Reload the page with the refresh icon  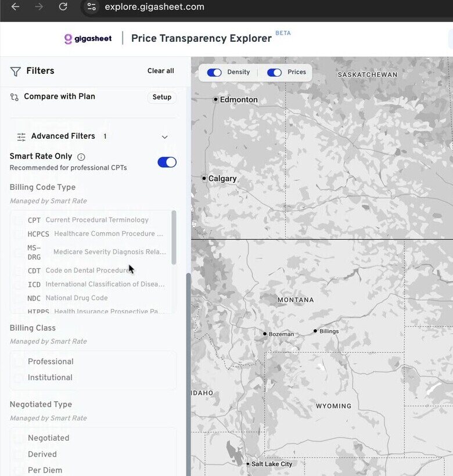pyautogui.click(x=63, y=7)
